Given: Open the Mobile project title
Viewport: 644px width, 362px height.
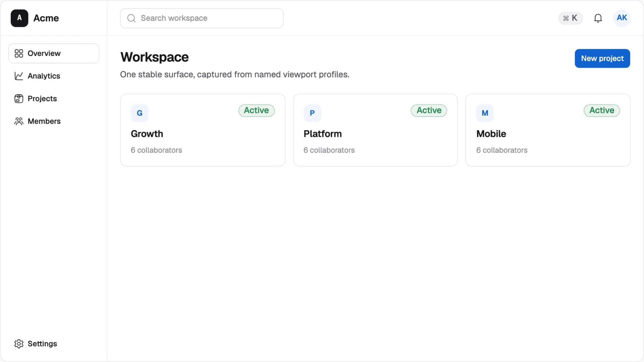Looking at the screenshot, I should click(x=491, y=134).
